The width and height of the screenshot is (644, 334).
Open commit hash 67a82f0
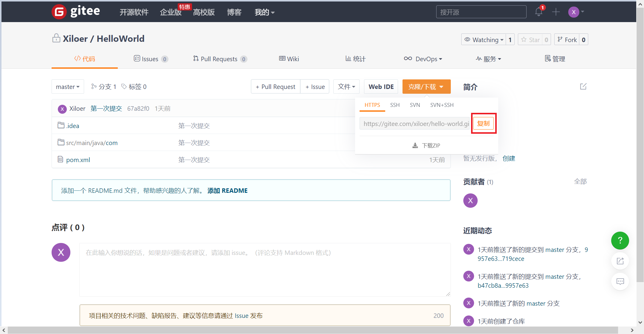click(138, 109)
